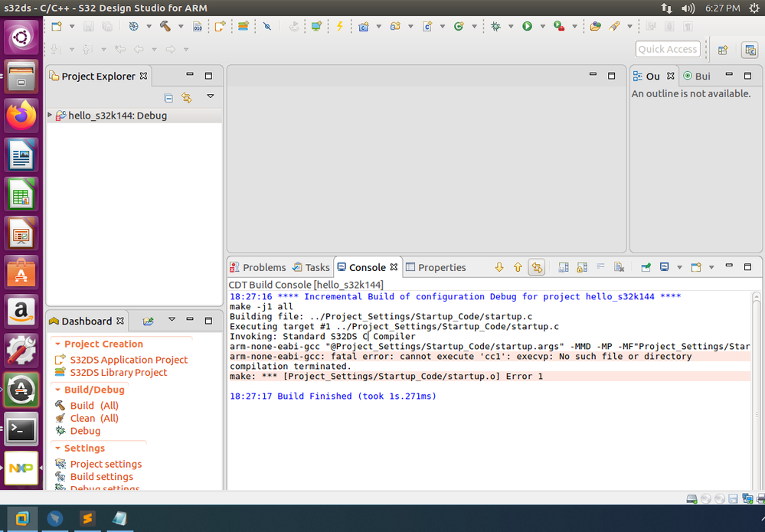Open Terminal from the Ubuntu launcher
Viewport: 765px width, 532px height.
pos(21,429)
